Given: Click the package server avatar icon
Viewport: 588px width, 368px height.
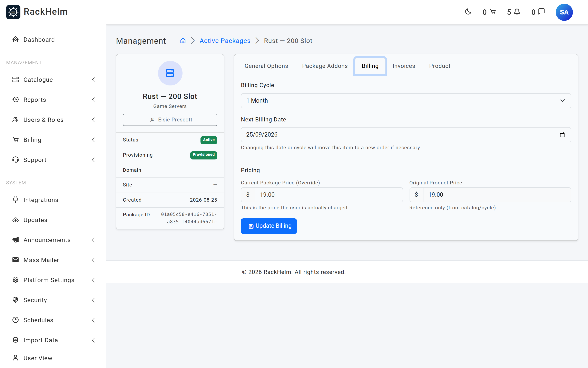Looking at the screenshot, I should point(170,73).
